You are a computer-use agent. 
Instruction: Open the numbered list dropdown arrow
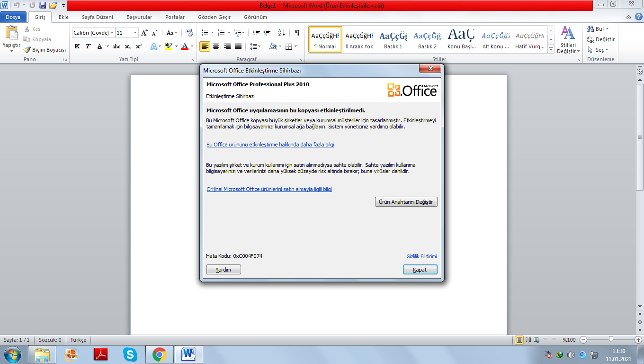click(229, 33)
